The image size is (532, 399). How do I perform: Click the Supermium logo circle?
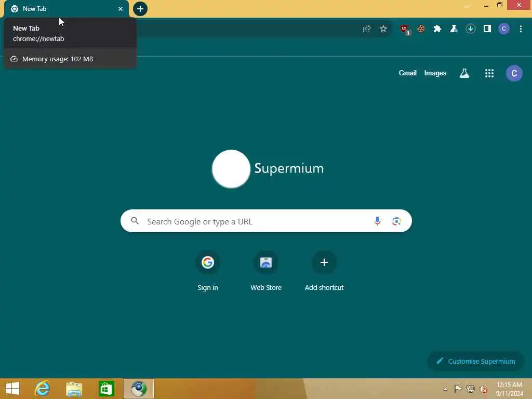point(231,169)
